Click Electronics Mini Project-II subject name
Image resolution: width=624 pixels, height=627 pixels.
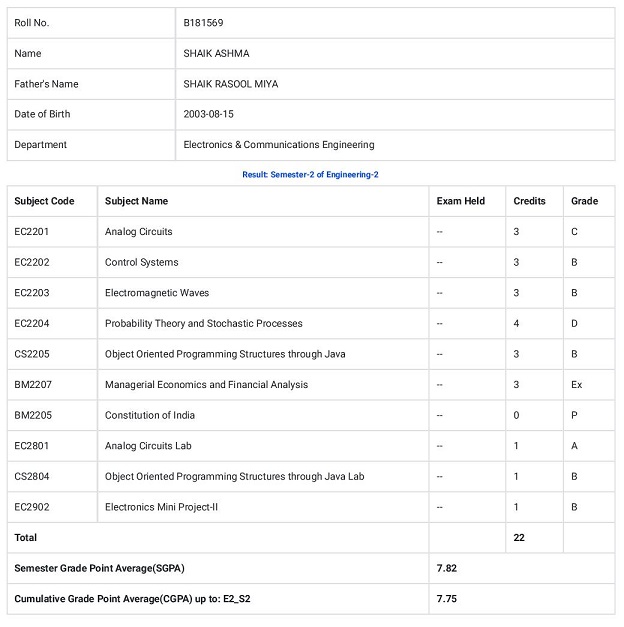[x=161, y=507]
